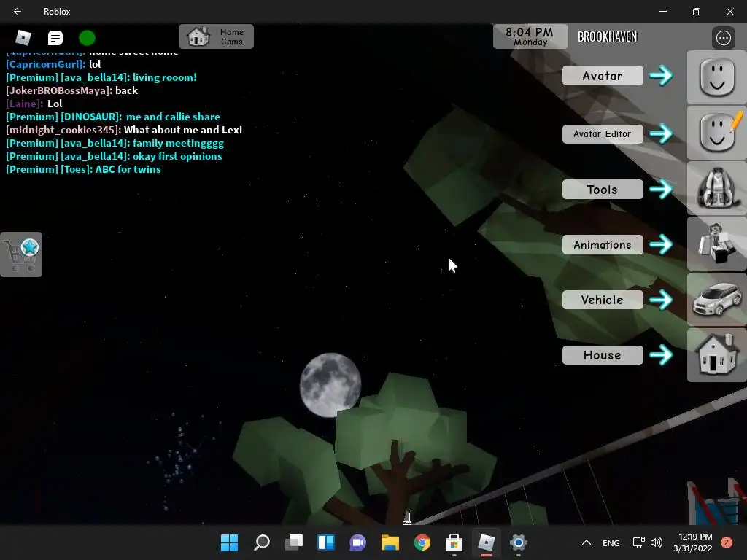Click the House label button
The image size is (747, 560).
point(602,355)
